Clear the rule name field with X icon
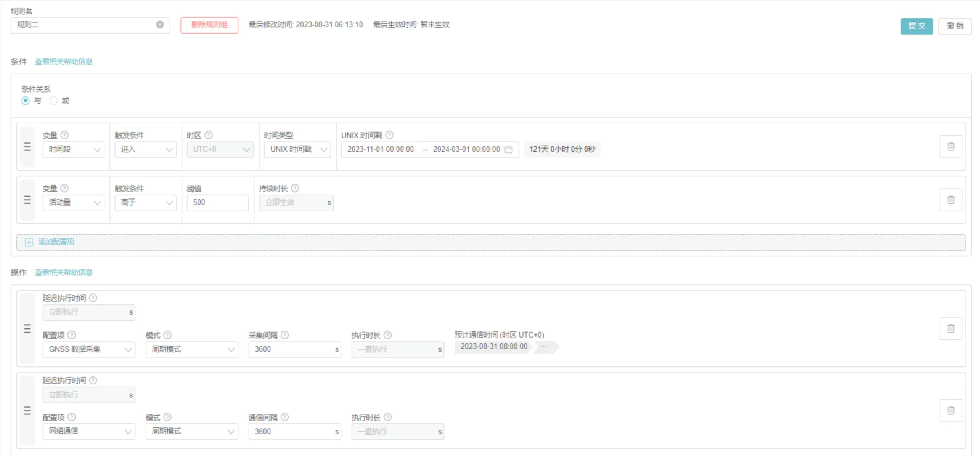980x456 pixels. [x=160, y=24]
